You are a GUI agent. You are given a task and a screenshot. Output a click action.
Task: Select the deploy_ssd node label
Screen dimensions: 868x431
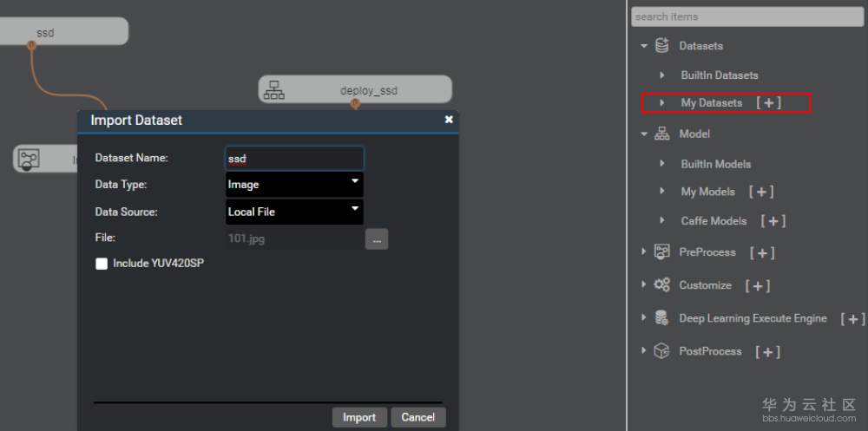(369, 90)
